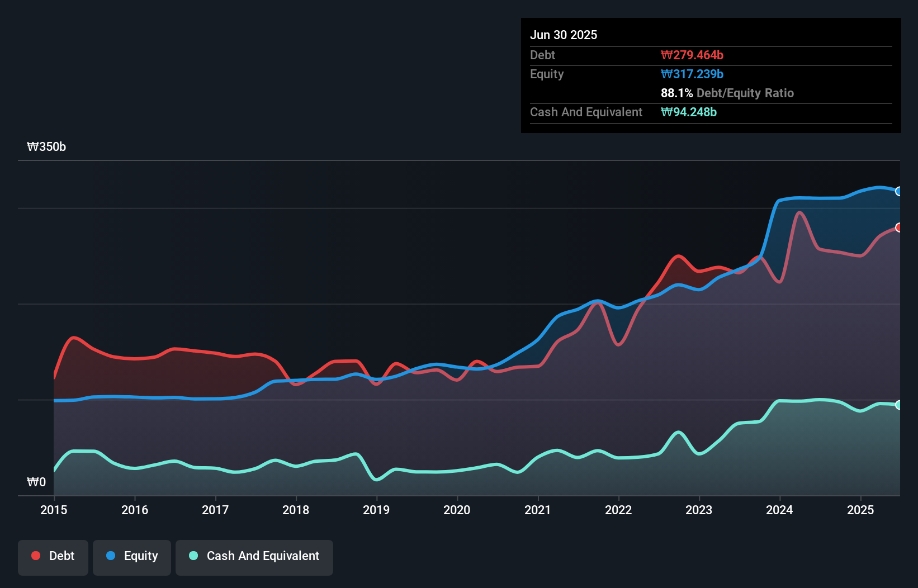The height and width of the screenshot is (588, 918).
Task: Select the 2025 year label on axis
Action: [860, 510]
